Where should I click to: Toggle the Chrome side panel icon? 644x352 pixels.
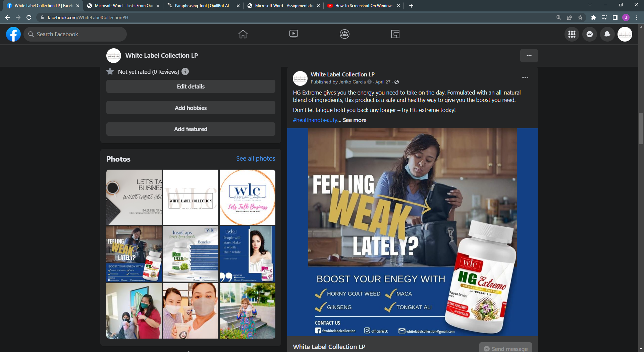coord(615,17)
